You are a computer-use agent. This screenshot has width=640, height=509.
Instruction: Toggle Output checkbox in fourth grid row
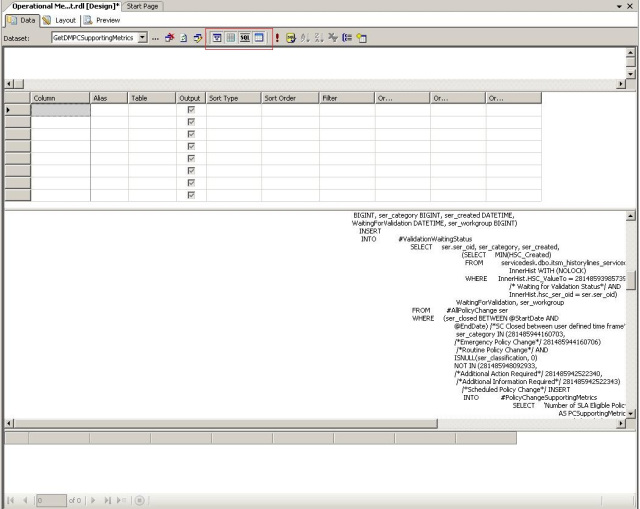(x=191, y=147)
